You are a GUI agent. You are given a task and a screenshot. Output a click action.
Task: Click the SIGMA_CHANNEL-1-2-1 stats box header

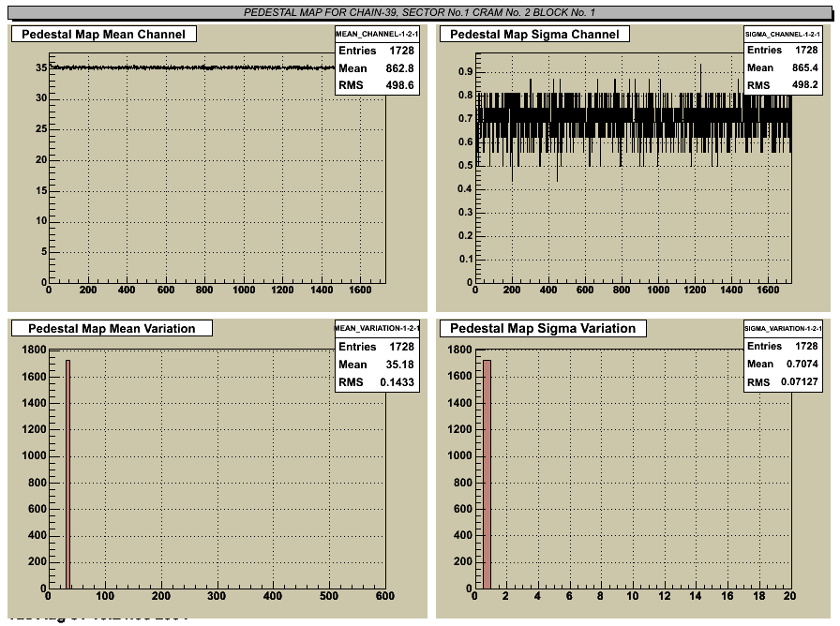(x=783, y=34)
